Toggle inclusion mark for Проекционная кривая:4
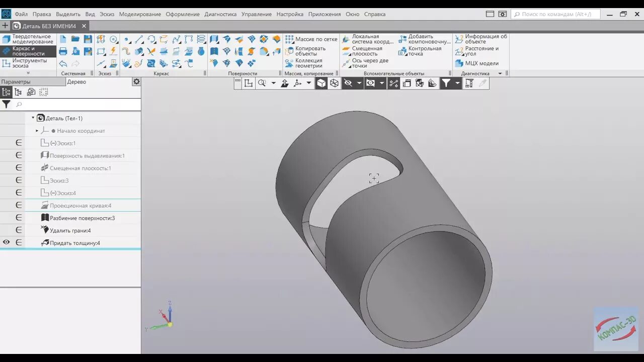The width and height of the screenshot is (644, 362). pyautogui.click(x=19, y=205)
